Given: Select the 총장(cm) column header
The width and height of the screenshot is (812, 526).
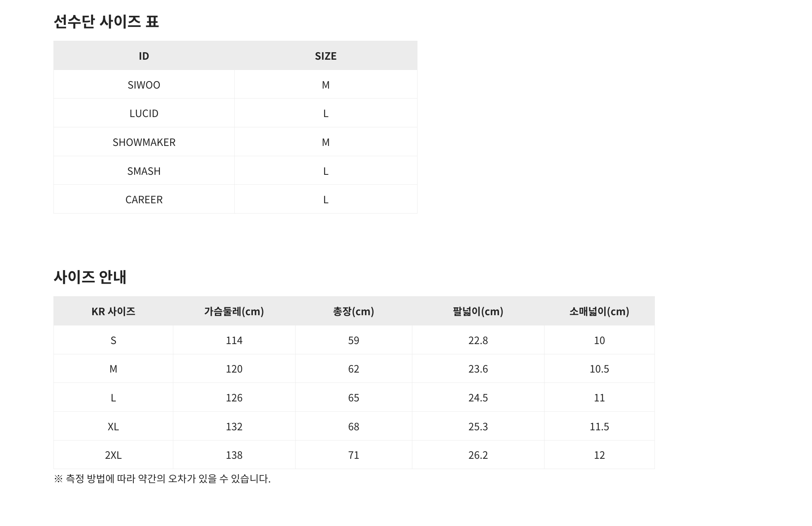Looking at the screenshot, I should 353,311.
